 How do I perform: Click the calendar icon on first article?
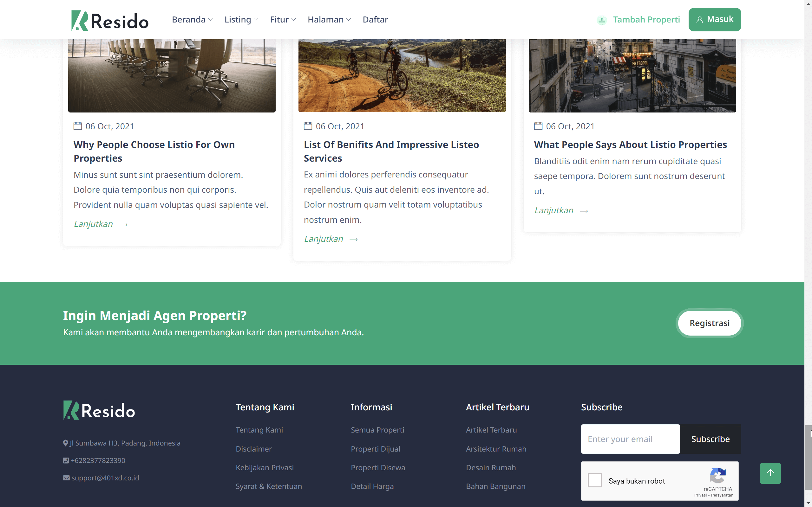tap(77, 126)
